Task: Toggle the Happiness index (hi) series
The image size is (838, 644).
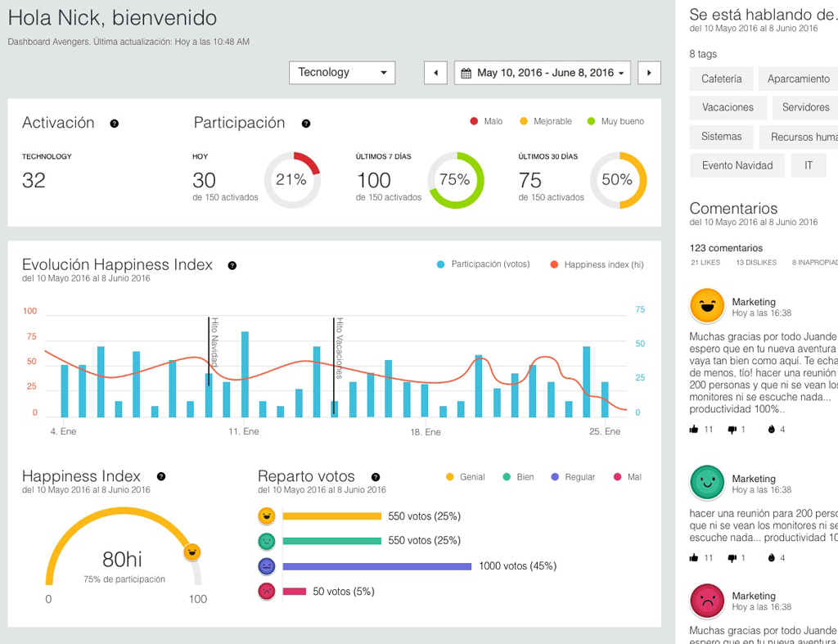Action: (597, 264)
